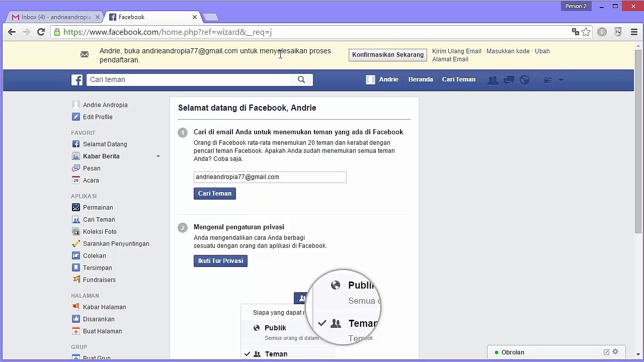This screenshot has height=362, width=644.
Task: Open a new browser tab
Action: point(211,18)
